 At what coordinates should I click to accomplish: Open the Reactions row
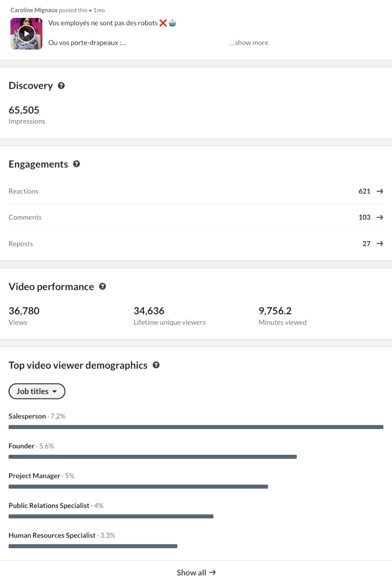click(x=196, y=191)
